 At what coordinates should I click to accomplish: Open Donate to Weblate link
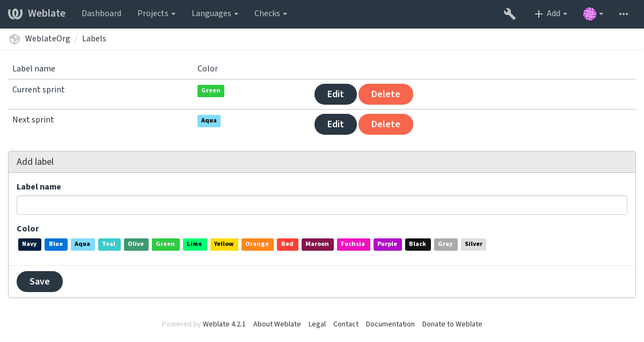(452, 324)
